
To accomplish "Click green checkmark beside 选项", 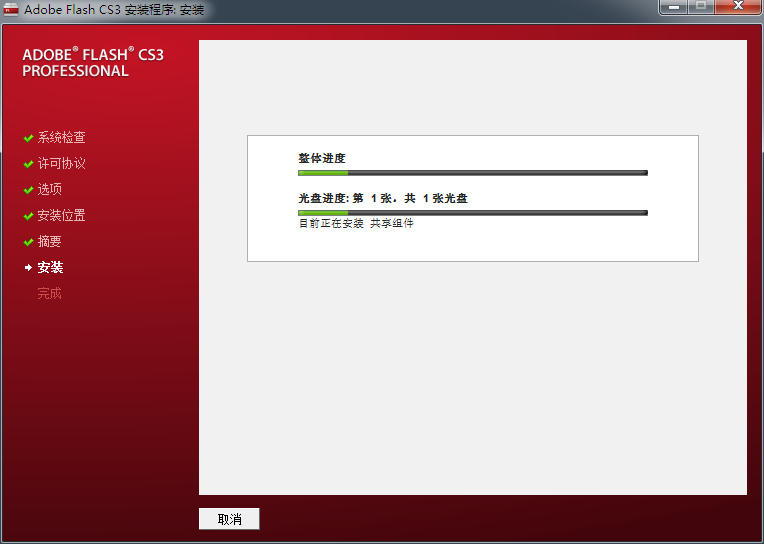I will pos(28,190).
